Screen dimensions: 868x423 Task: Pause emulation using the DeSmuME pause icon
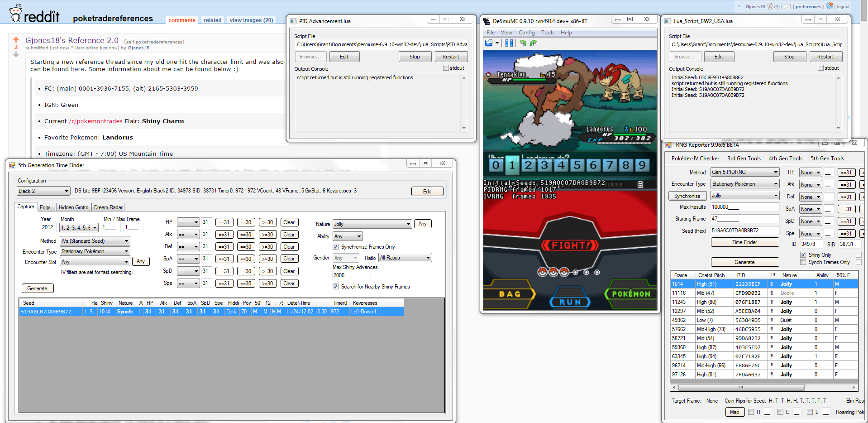(509, 43)
